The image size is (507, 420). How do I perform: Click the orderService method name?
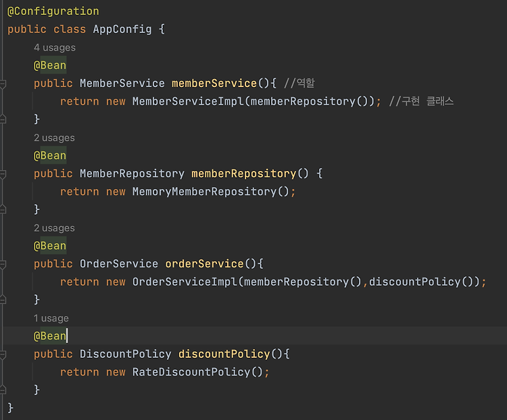[204, 263]
